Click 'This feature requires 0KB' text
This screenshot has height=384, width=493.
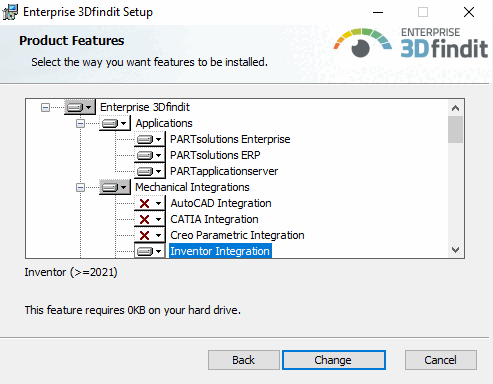(x=133, y=310)
